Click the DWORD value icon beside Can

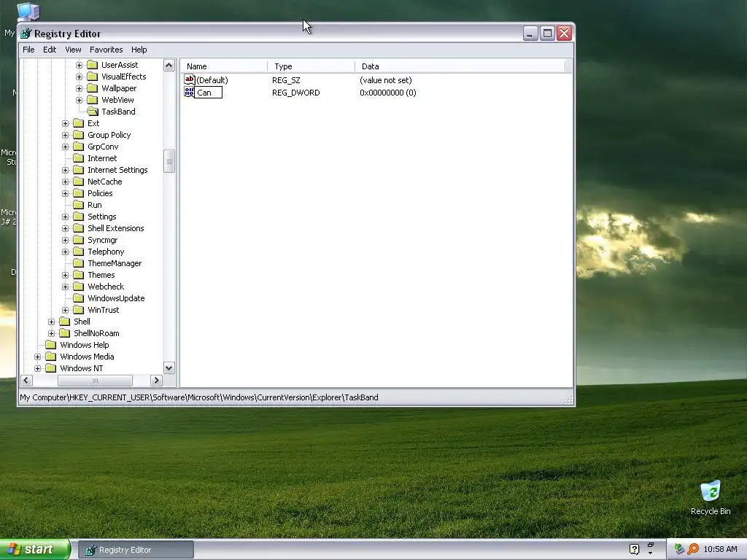tap(189, 92)
